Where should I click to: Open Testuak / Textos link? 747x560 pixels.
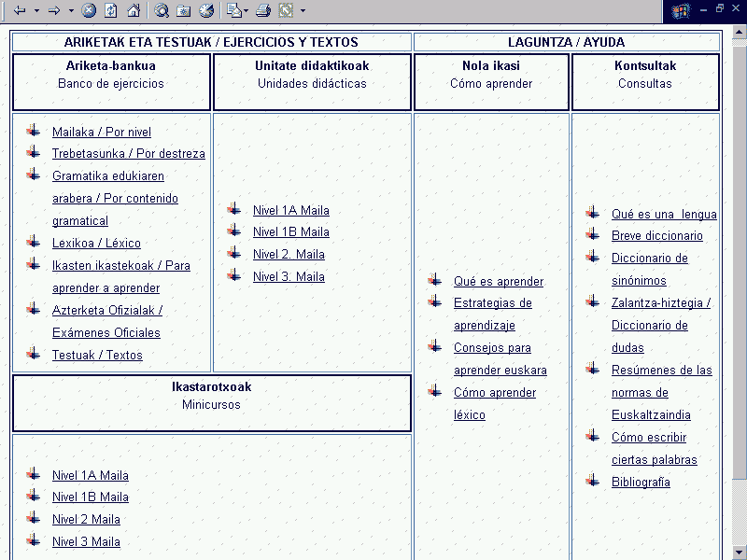(x=97, y=355)
